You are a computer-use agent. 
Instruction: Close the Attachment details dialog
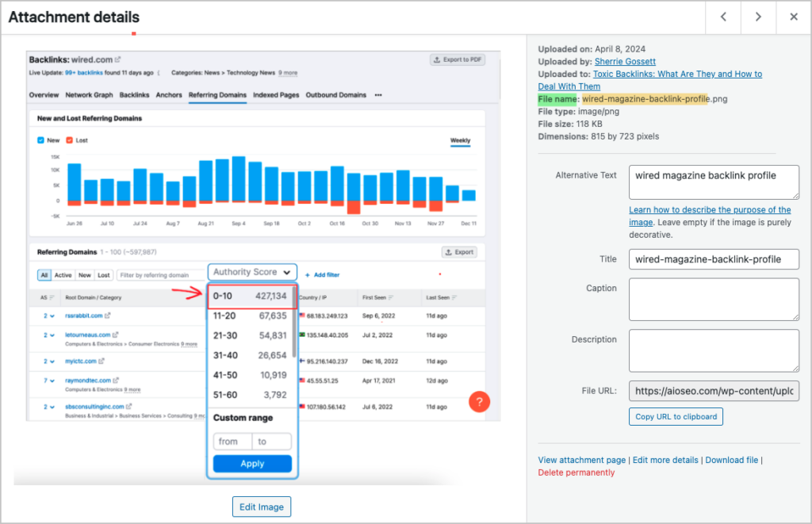coord(793,17)
